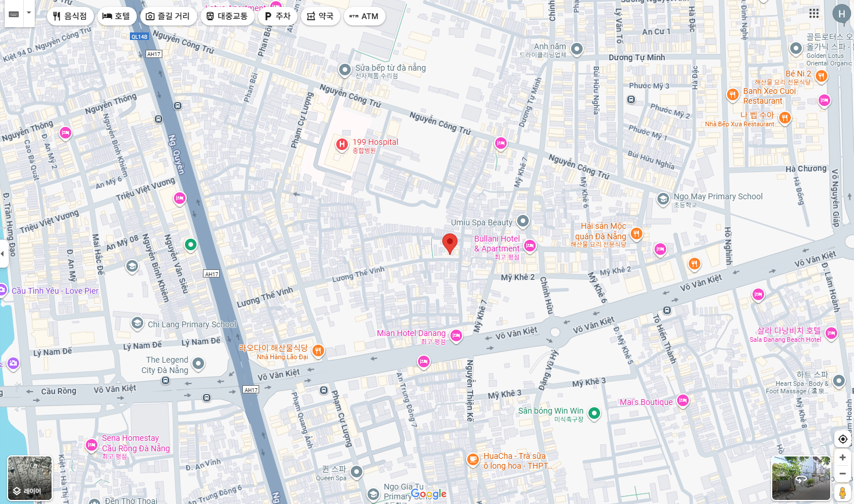Expand the collapsed side panel arrow

[3, 254]
